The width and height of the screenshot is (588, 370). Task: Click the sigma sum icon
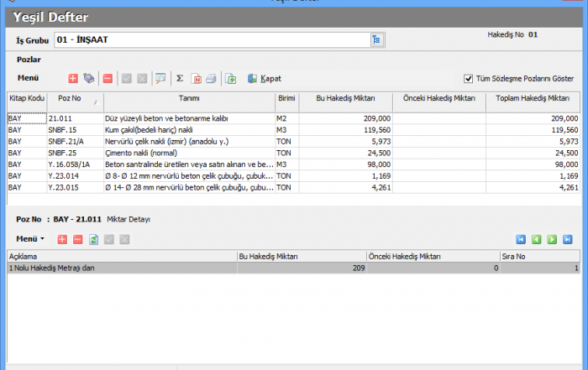coord(180,79)
